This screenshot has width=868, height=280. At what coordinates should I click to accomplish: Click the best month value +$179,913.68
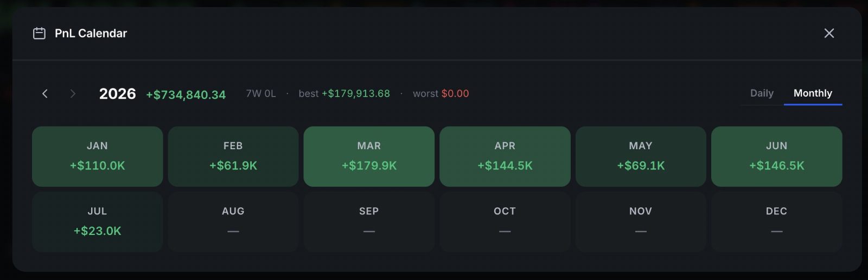(356, 93)
